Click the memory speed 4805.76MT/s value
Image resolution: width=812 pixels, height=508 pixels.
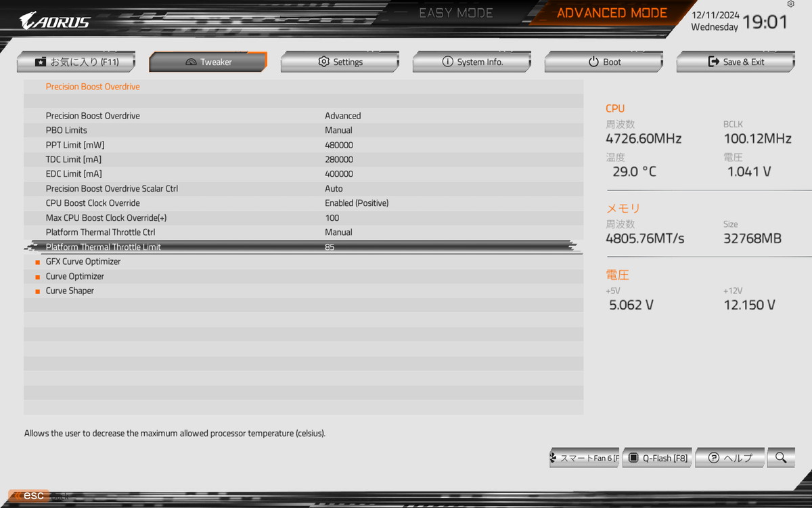pos(645,238)
